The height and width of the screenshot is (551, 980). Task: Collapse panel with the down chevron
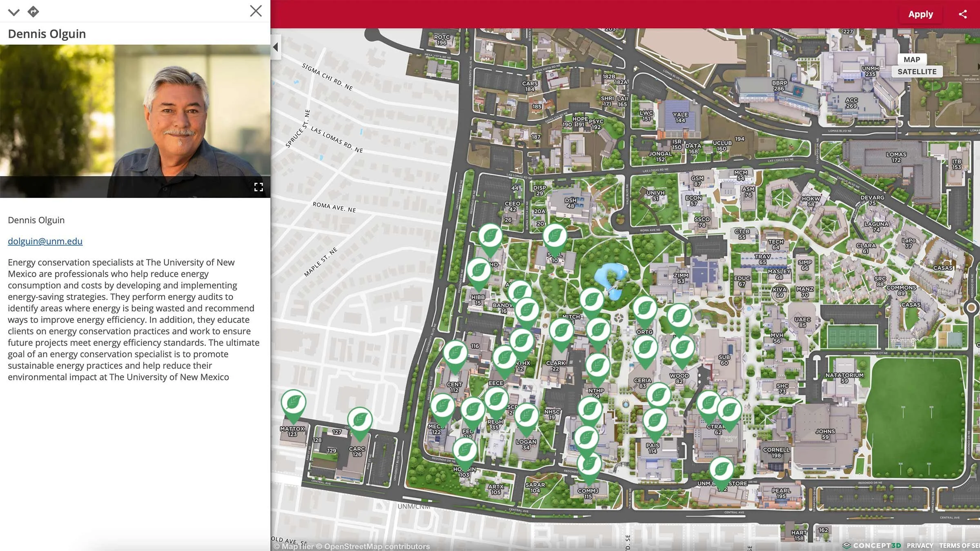pos(13,12)
